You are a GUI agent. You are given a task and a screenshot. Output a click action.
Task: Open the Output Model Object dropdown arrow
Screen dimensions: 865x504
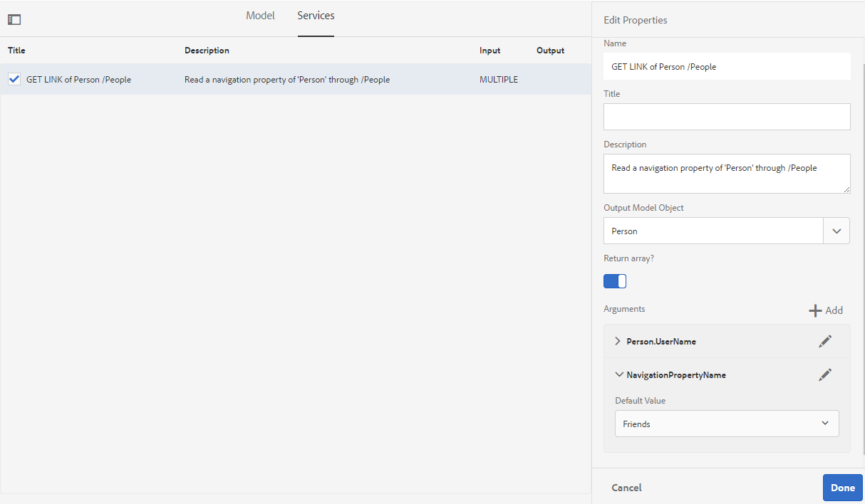pos(836,231)
